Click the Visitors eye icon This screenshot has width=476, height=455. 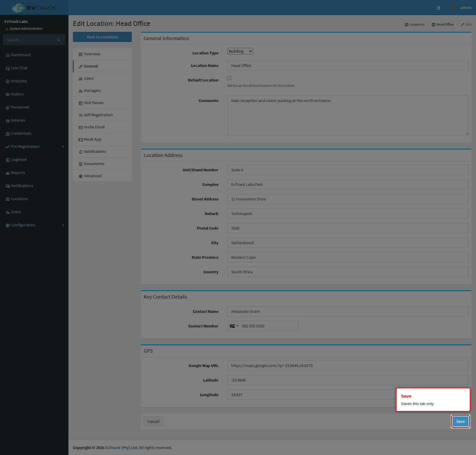[x=8, y=95]
